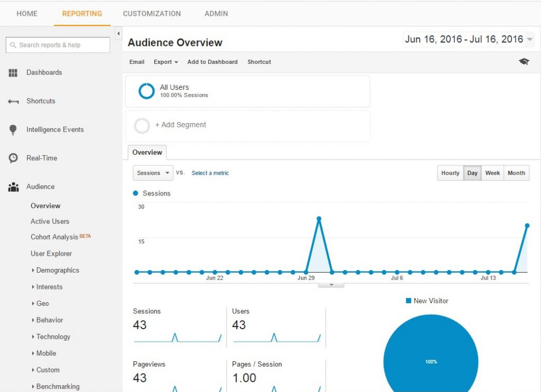Screen dimensions: 541x392
Task: Collapse the left navigation sidebar
Action: [118, 33]
